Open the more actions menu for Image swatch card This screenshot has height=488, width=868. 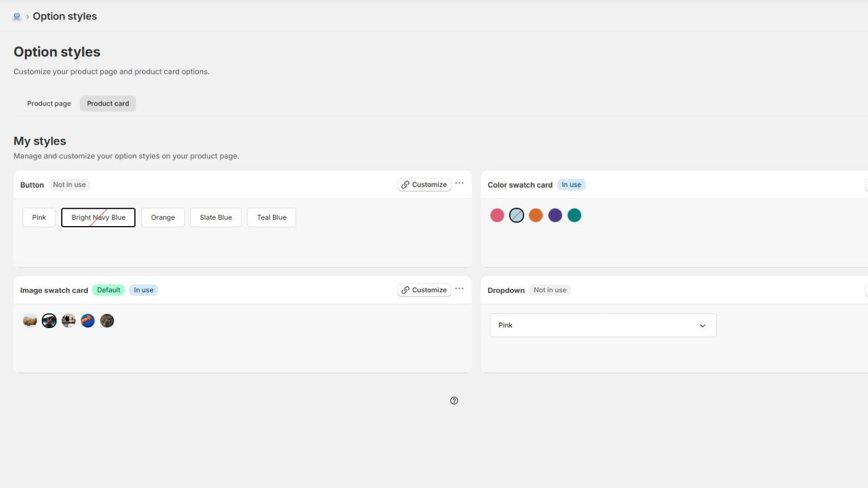459,289
